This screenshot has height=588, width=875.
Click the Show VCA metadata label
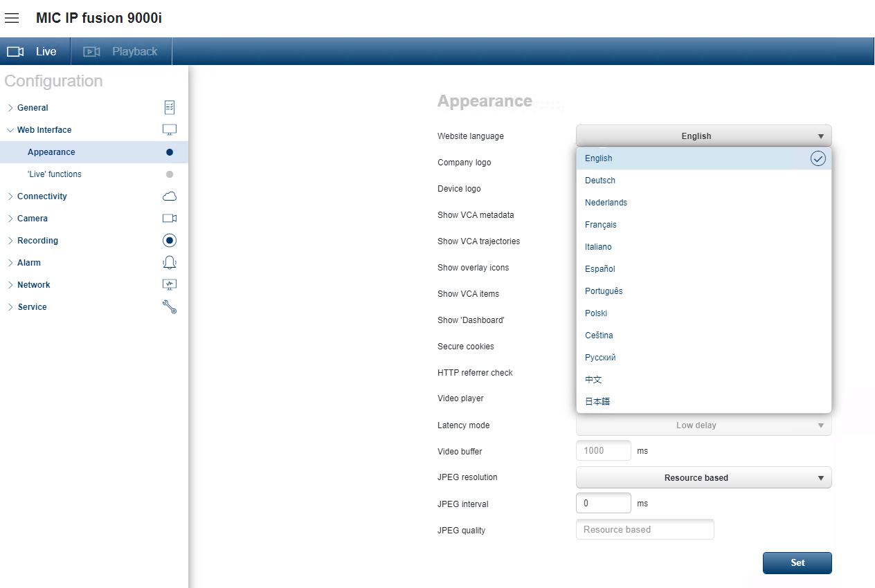coord(476,215)
